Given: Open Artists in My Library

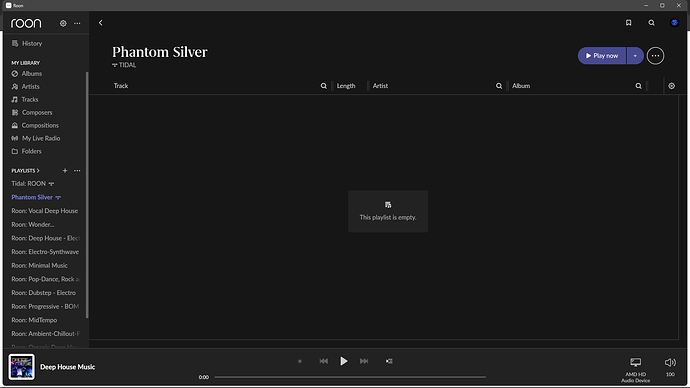Looking at the screenshot, I should point(26,87).
